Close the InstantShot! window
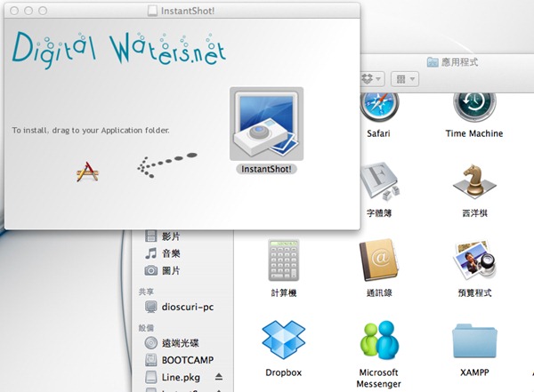Viewport: 534px width, 392px height. (x=14, y=11)
